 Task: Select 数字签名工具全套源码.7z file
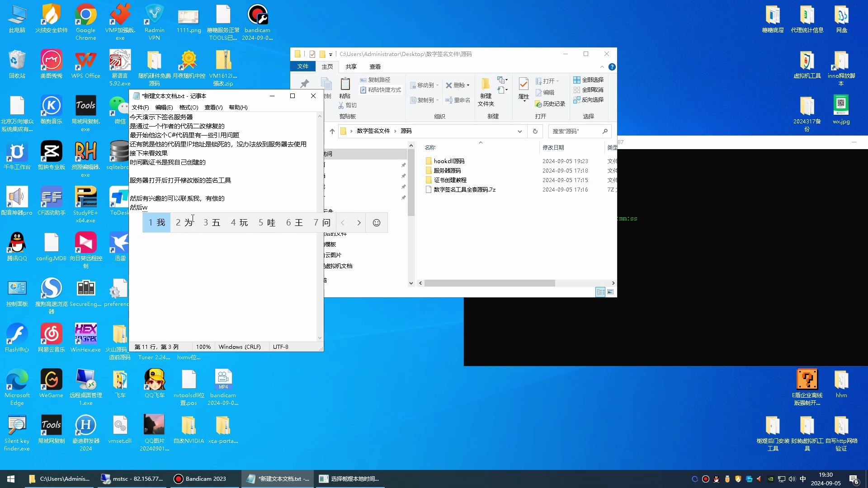pos(460,190)
